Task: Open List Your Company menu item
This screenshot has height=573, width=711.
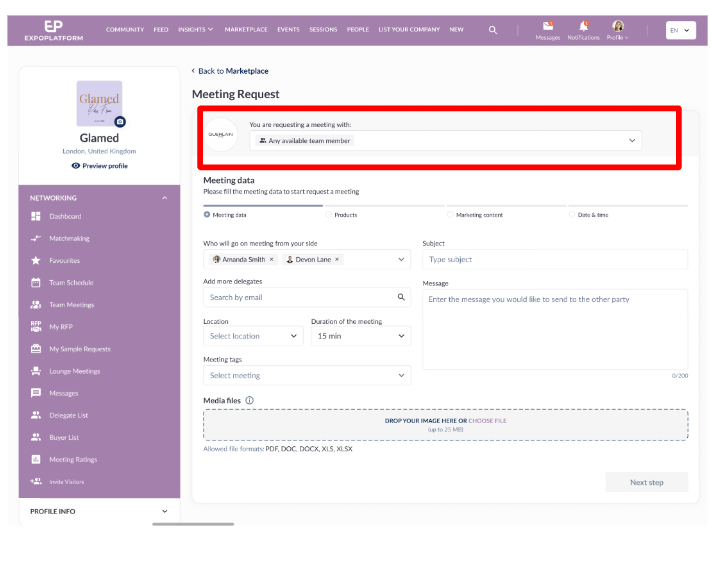Action: (x=409, y=29)
